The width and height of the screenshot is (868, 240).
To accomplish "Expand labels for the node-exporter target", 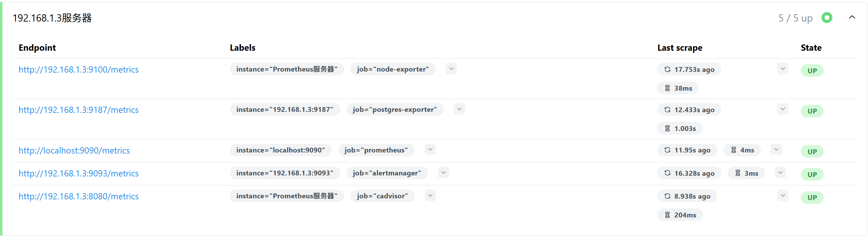I will pyautogui.click(x=451, y=69).
